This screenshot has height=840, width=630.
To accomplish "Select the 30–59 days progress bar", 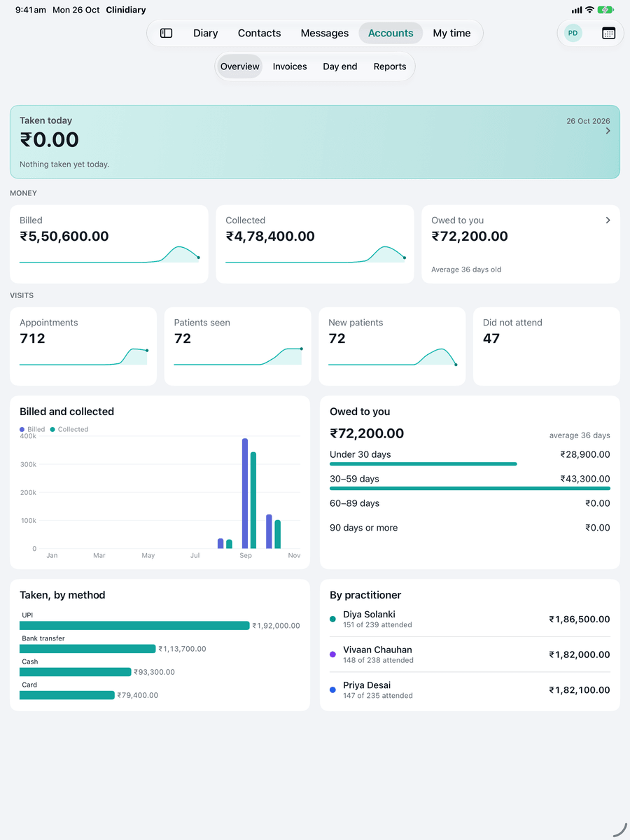I will click(470, 488).
